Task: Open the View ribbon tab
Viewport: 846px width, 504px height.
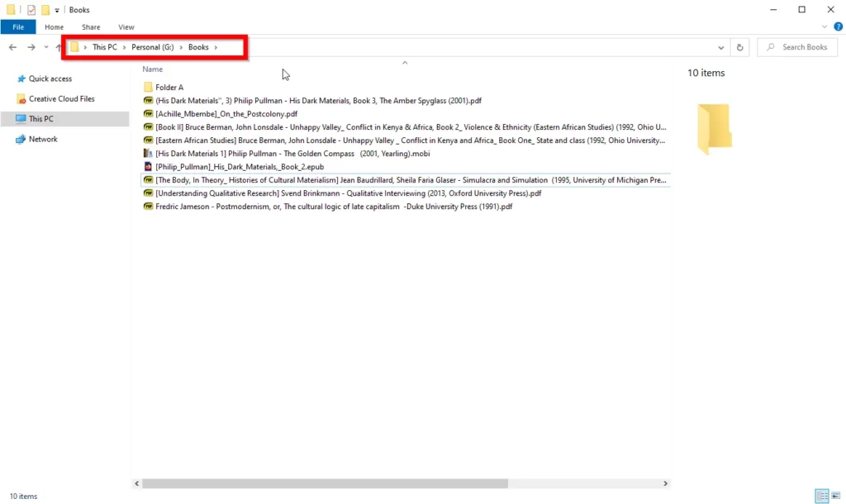Action: 126,26
